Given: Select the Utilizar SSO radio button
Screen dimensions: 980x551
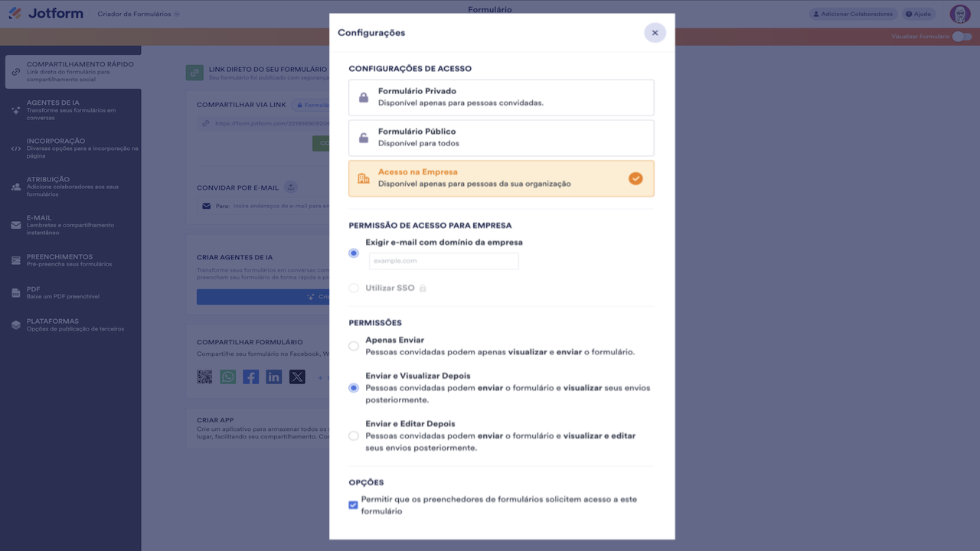Looking at the screenshot, I should 354,289.
